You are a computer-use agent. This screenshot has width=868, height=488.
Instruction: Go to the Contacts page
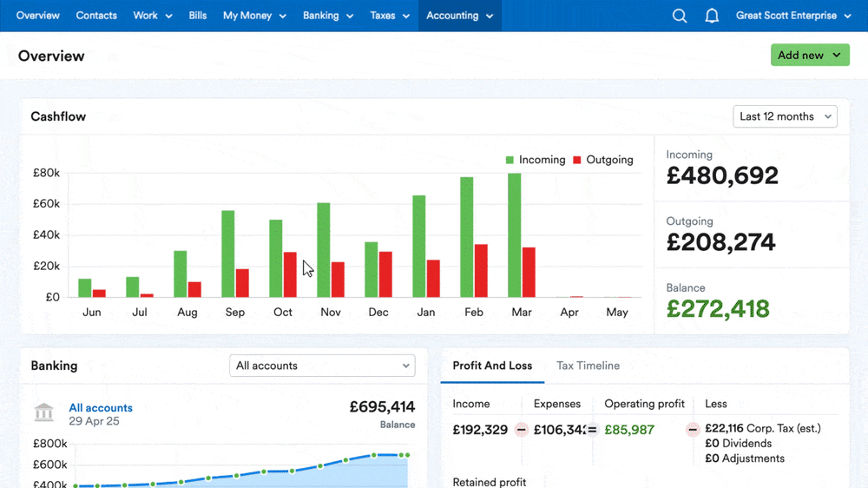[x=96, y=16]
